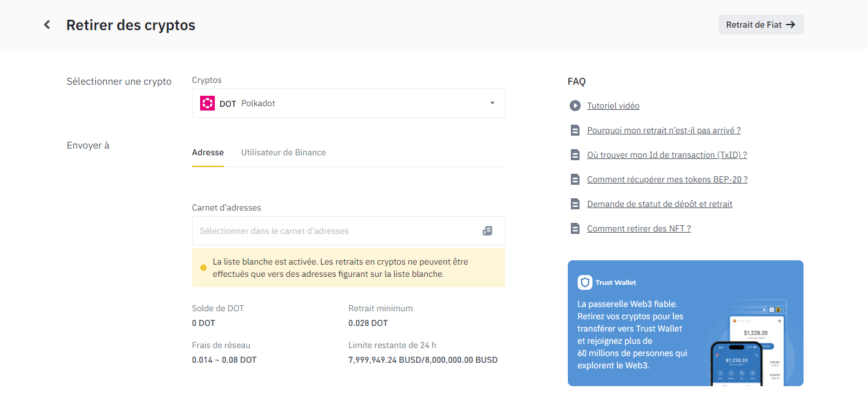Switch to the Utilisateur de Binance tab

tap(283, 152)
